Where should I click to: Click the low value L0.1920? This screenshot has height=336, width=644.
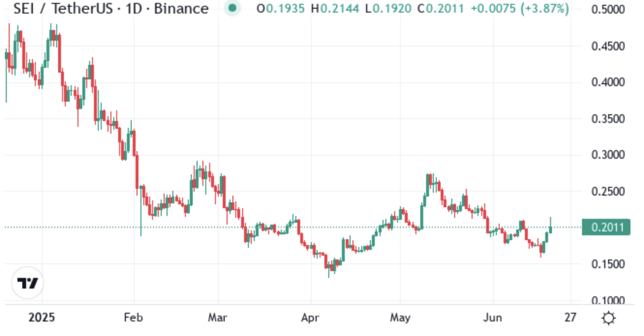click(x=389, y=8)
